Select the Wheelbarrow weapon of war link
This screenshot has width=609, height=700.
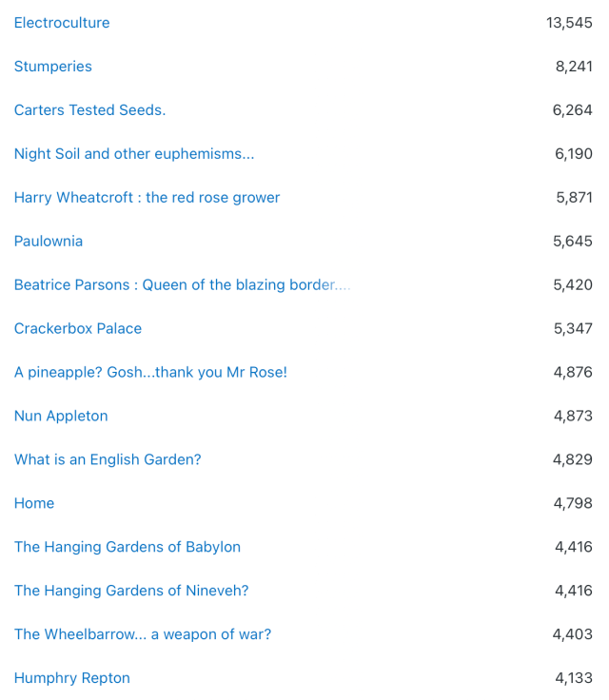pyautogui.click(x=143, y=635)
